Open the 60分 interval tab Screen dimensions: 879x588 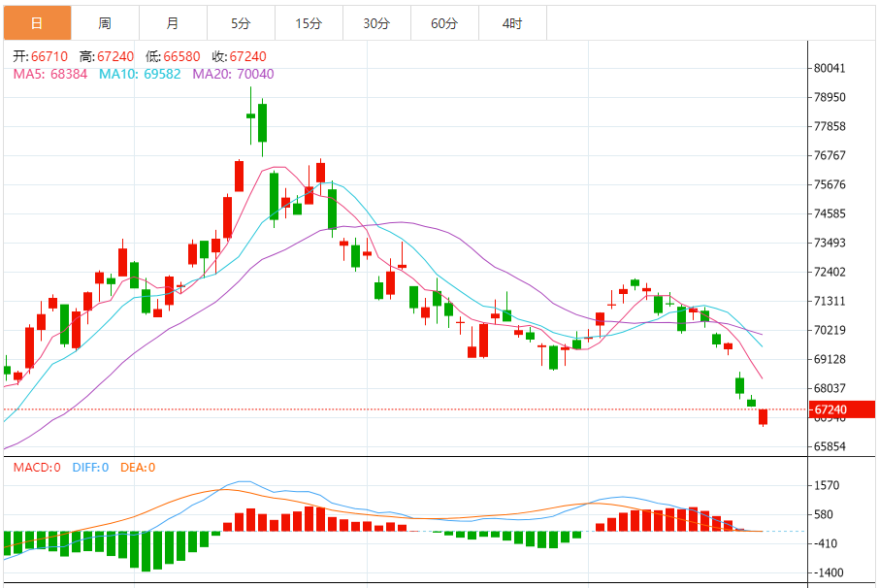[x=444, y=23]
